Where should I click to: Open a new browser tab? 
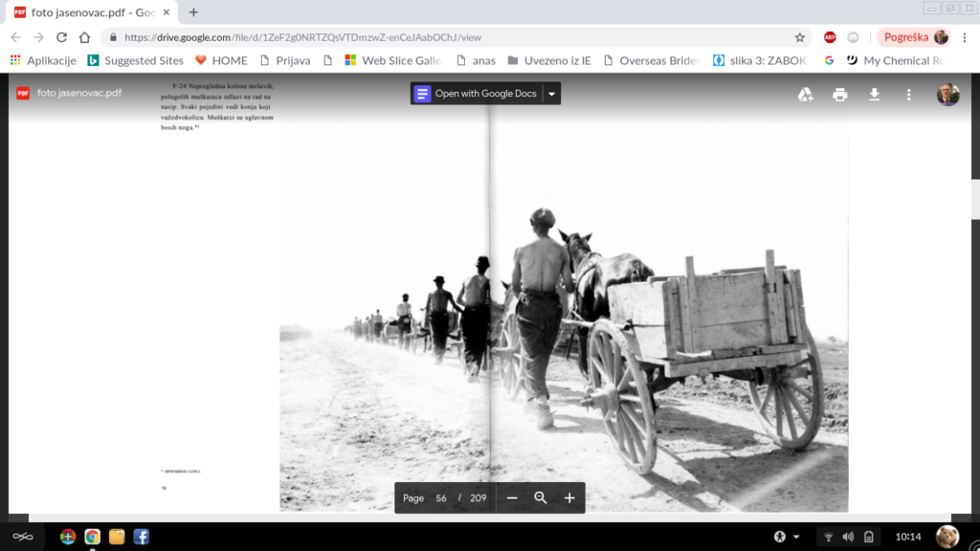tap(193, 11)
